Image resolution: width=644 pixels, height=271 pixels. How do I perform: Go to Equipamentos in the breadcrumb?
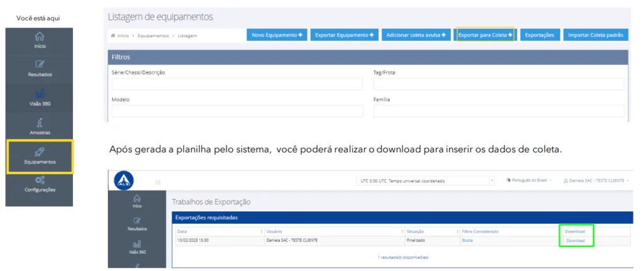click(152, 36)
